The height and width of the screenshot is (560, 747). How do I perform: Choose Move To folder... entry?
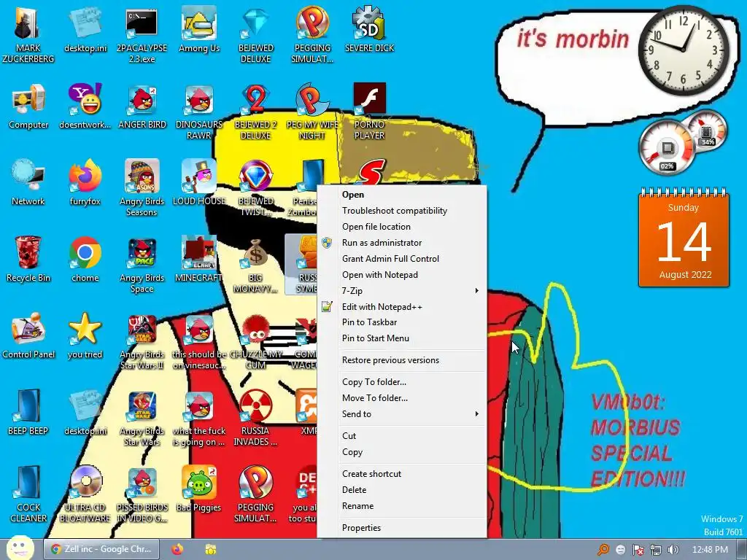click(x=402, y=398)
